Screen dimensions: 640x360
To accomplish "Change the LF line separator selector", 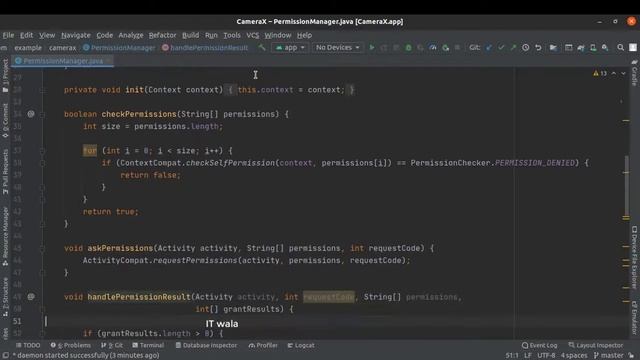I will tap(528, 355).
